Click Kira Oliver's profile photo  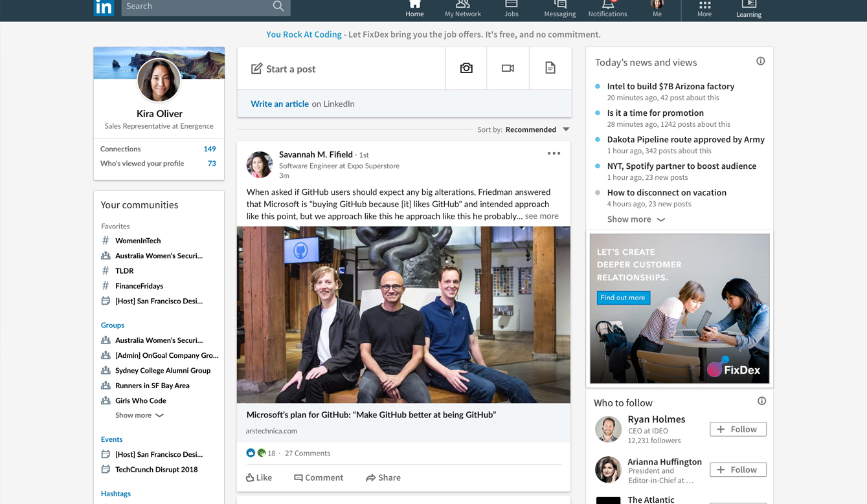click(159, 80)
